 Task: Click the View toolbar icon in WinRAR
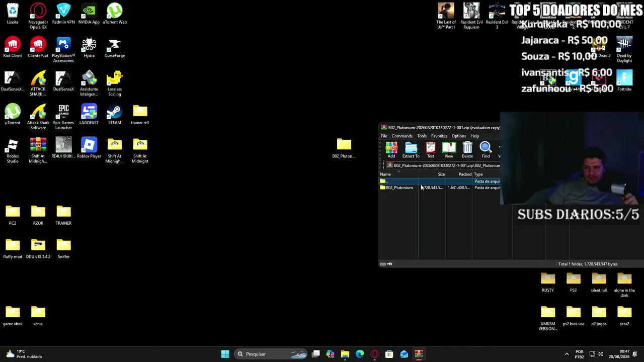(x=449, y=150)
